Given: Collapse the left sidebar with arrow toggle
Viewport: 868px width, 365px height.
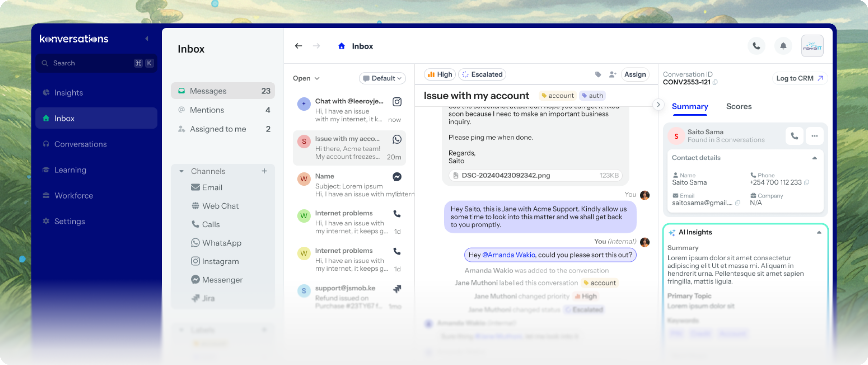Looking at the screenshot, I should coord(147,39).
